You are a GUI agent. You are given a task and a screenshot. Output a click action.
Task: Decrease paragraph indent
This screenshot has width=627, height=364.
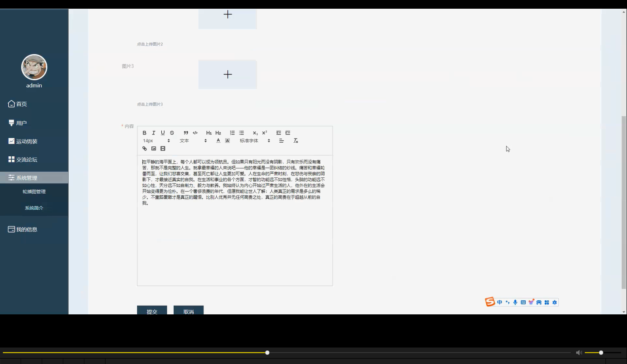278,133
